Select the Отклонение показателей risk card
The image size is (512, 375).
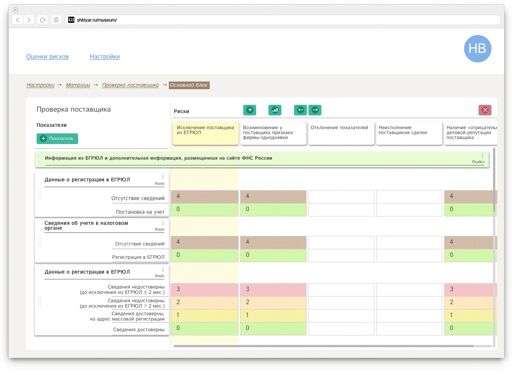click(341, 133)
